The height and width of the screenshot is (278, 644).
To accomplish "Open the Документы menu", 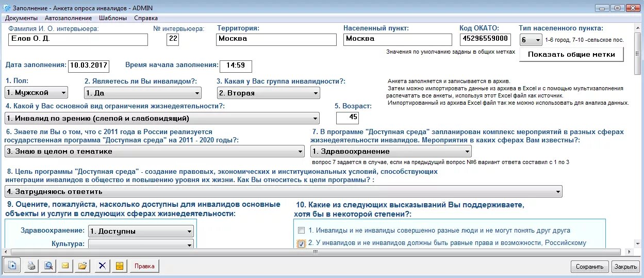I will (x=22, y=18).
